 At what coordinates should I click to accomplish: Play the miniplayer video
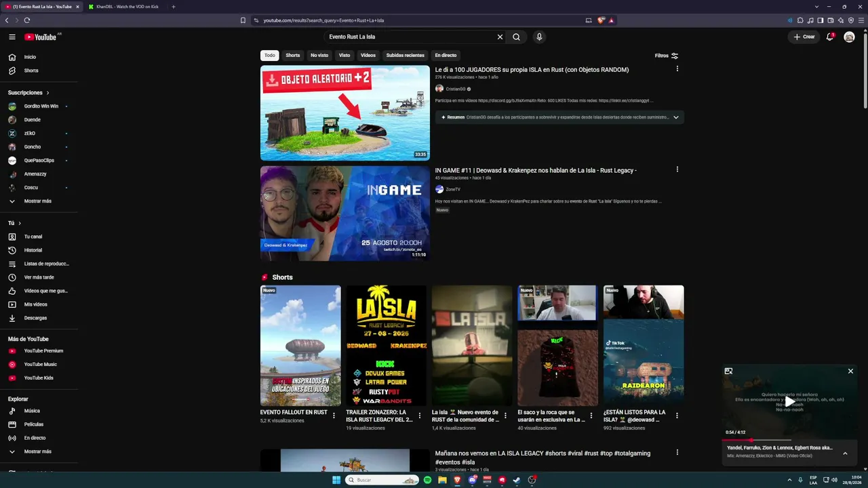pos(789,402)
